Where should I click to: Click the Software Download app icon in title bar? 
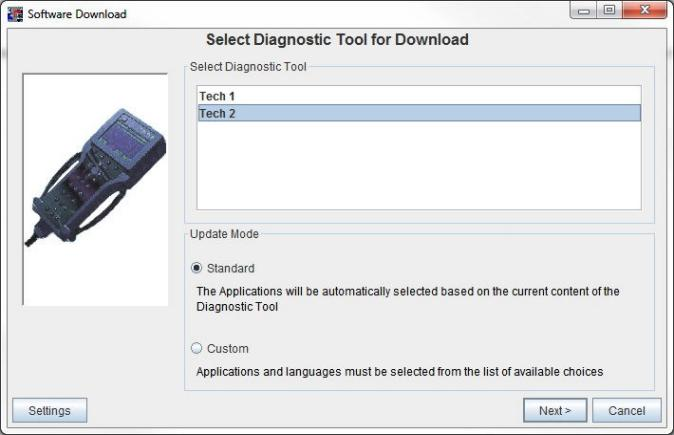click(15, 14)
